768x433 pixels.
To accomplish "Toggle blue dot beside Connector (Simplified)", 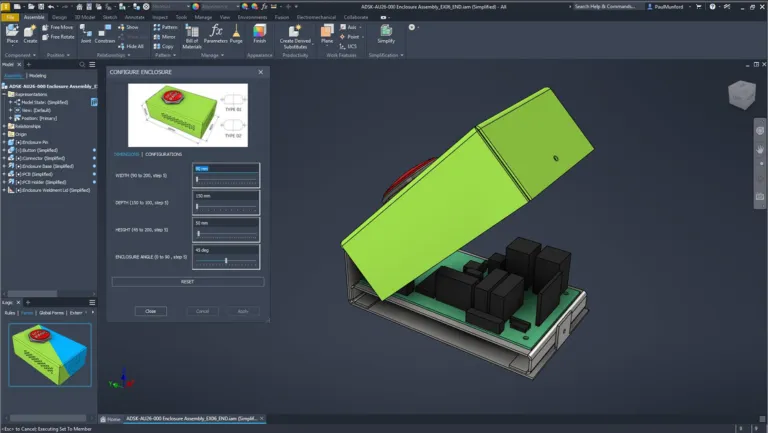I will (94, 158).
